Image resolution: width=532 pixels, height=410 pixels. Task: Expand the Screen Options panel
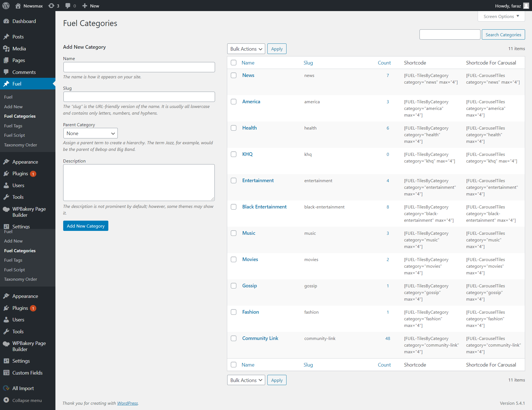(x=501, y=16)
